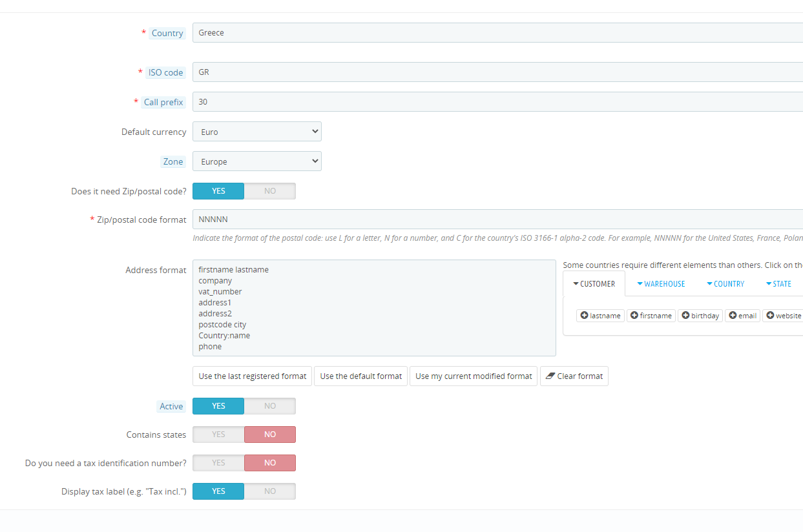Viewport: 803px width, 532px height.
Task: Add the email field tag
Action: [x=742, y=316]
